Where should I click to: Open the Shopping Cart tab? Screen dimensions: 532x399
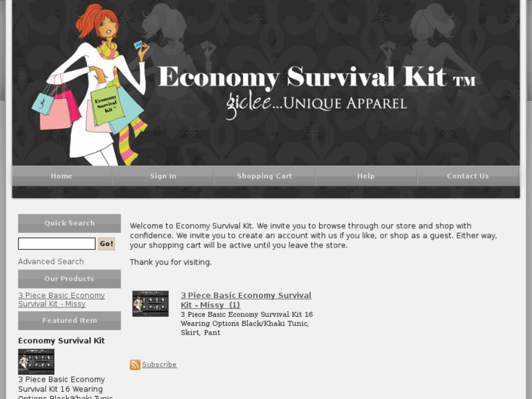(x=265, y=176)
